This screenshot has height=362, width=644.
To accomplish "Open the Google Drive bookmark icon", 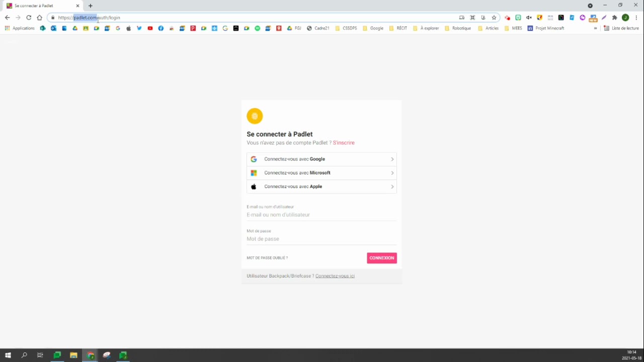I will (75, 28).
